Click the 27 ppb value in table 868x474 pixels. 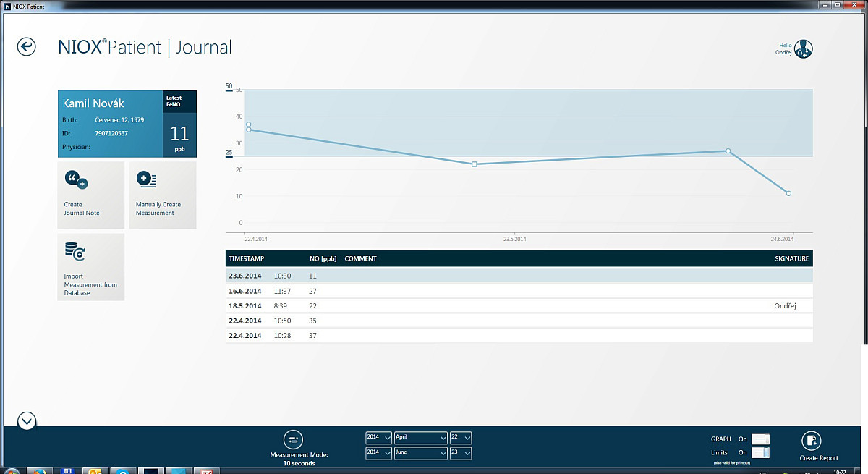[313, 291]
